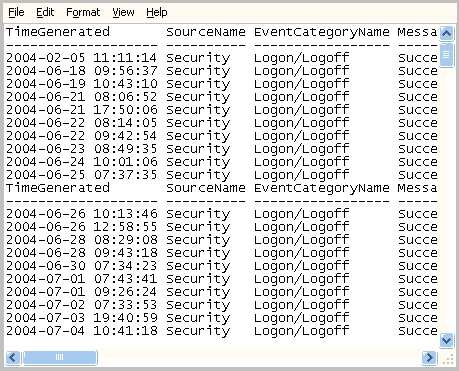Image resolution: width=459 pixels, height=371 pixels.
Task: Click the horizontal scrollbar thumb
Action: click(59, 358)
